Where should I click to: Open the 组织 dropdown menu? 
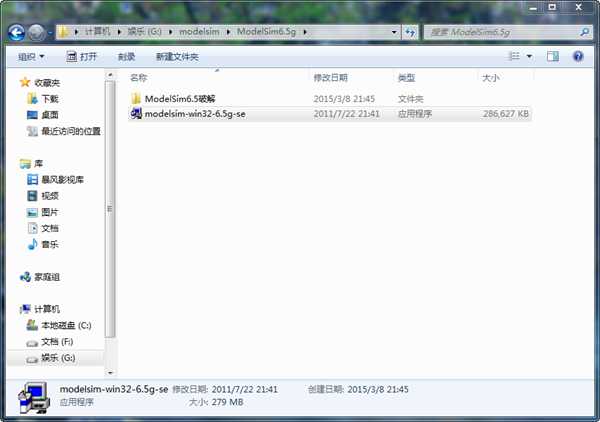(30, 57)
